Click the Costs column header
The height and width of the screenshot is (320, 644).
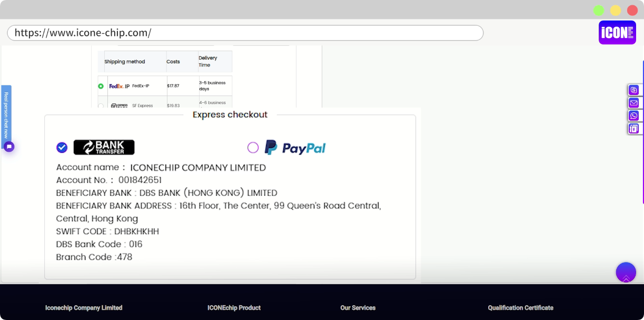coord(173,62)
